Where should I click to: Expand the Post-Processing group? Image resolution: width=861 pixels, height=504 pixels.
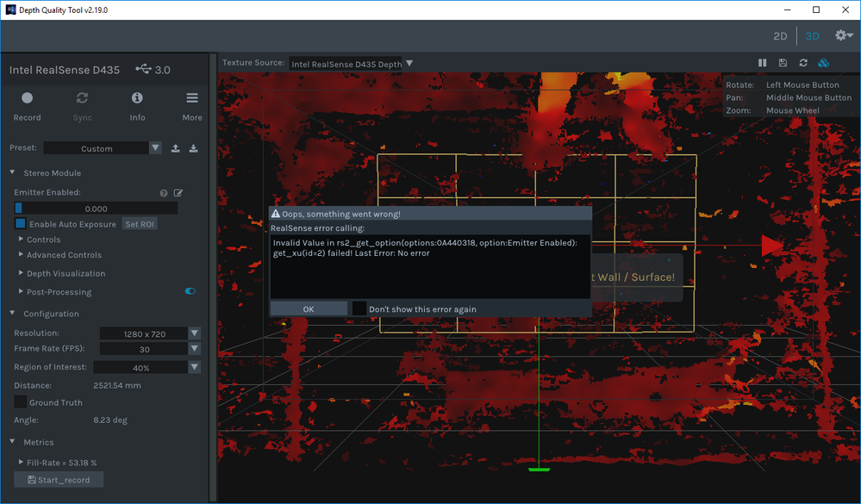click(21, 291)
